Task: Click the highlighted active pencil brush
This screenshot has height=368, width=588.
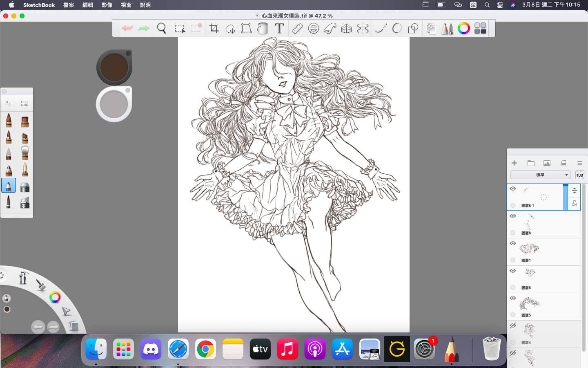Action: (9, 185)
